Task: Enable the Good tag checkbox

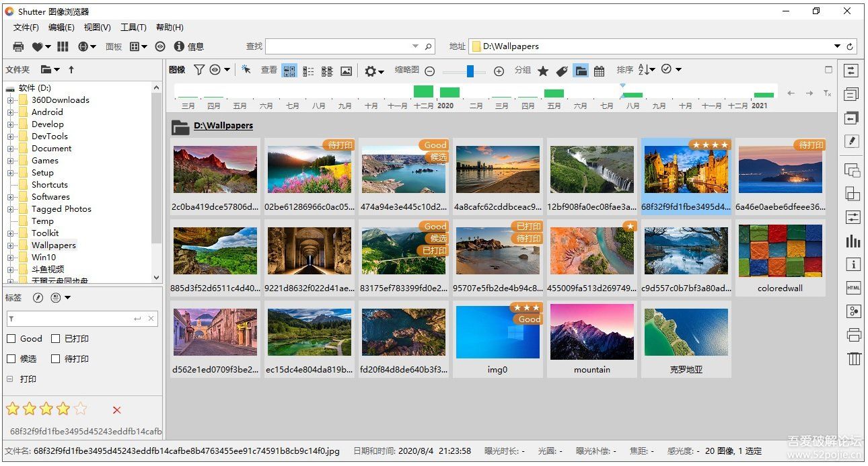Action: tap(11, 339)
